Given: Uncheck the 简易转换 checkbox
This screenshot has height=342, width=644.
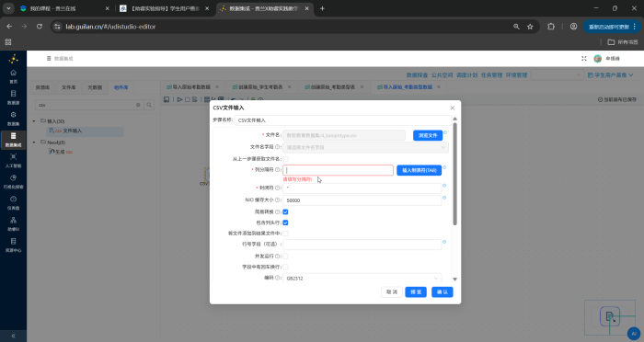Looking at the screenshot, I should 285,211.
